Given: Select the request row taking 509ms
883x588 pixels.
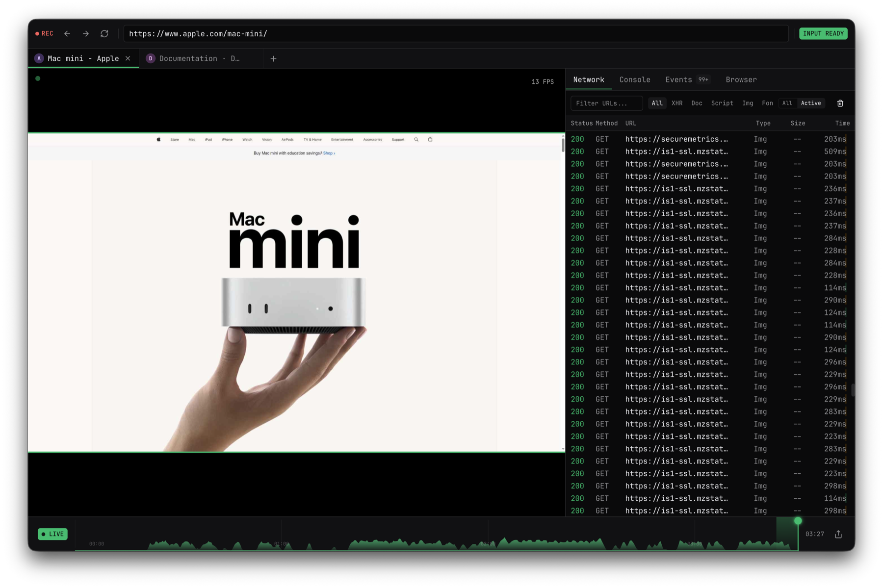Looking at the screenshot, I should (x=709, y=152).
